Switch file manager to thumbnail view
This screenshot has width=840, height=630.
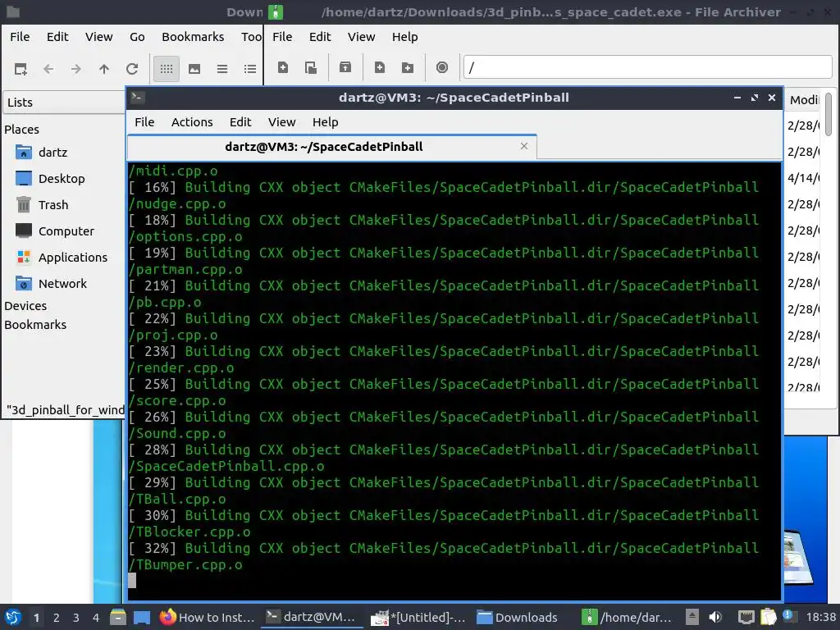pos(194,69)
